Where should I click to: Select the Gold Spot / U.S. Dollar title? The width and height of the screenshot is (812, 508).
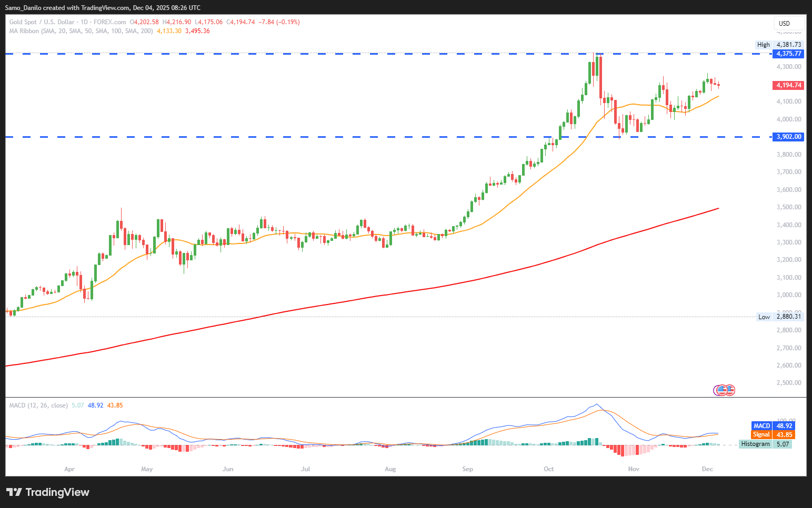click(x=42, y=22)
